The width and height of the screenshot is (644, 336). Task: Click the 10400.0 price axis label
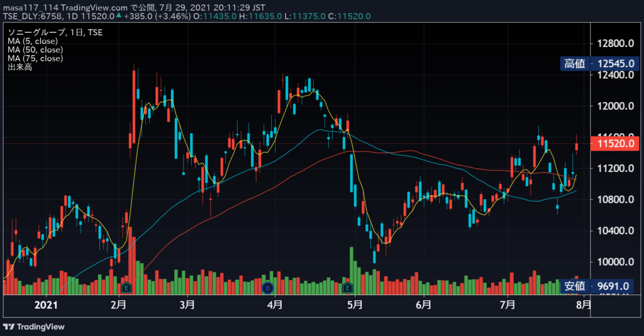[x=615, y=230]
